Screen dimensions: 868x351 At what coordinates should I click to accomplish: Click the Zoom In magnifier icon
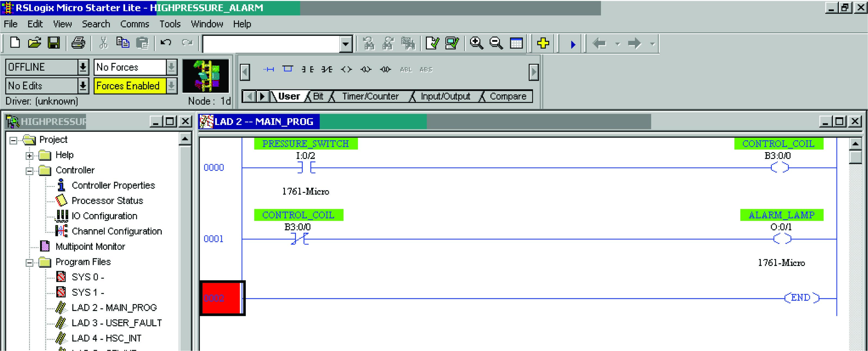click(476, 43)
